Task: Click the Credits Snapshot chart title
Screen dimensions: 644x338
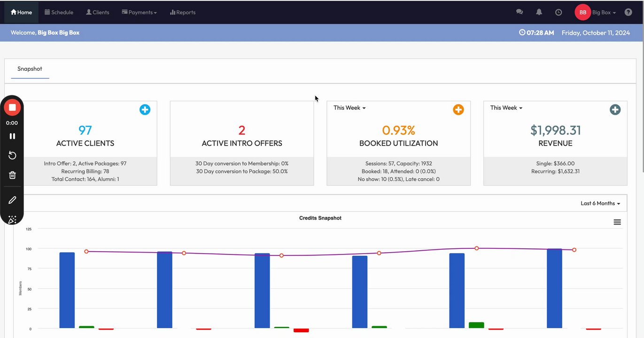Action: (x=320, y=218)
